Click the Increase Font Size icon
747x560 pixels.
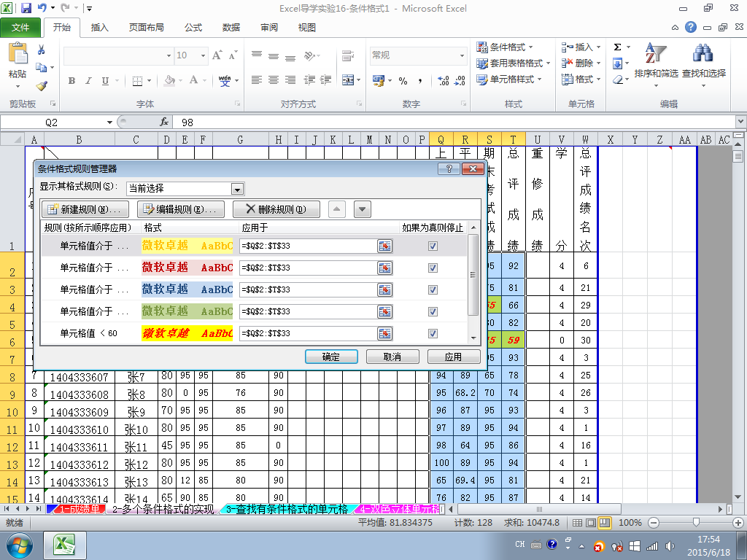coord(217,55)
